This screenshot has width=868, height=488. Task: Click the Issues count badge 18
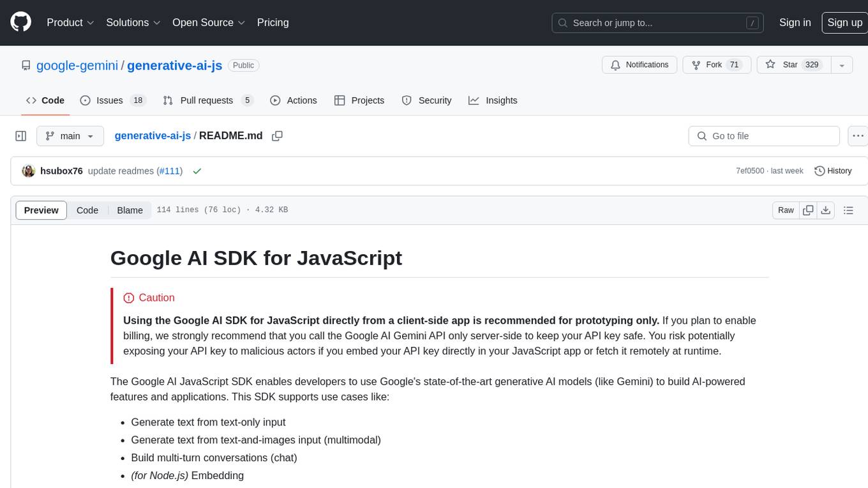tap(138, 100)
